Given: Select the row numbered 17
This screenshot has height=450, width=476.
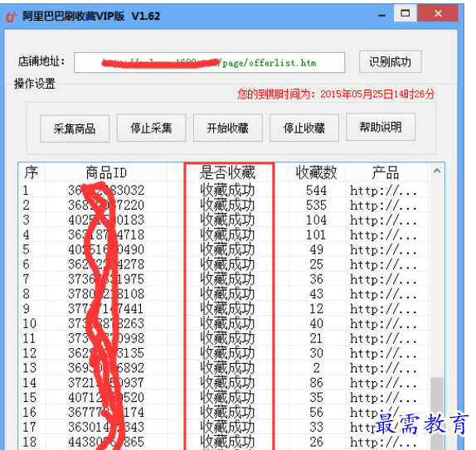Looking at the screenshot, I should [223, 428].
